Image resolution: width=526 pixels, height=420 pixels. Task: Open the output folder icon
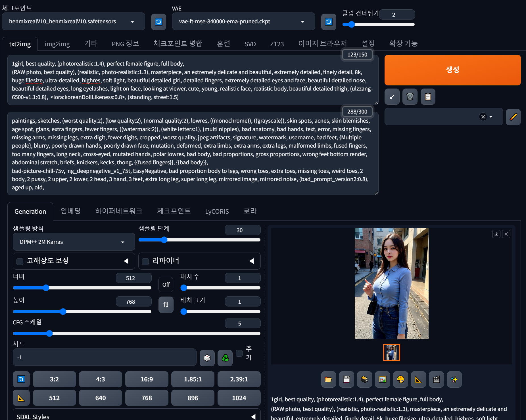tap(328, 379)
